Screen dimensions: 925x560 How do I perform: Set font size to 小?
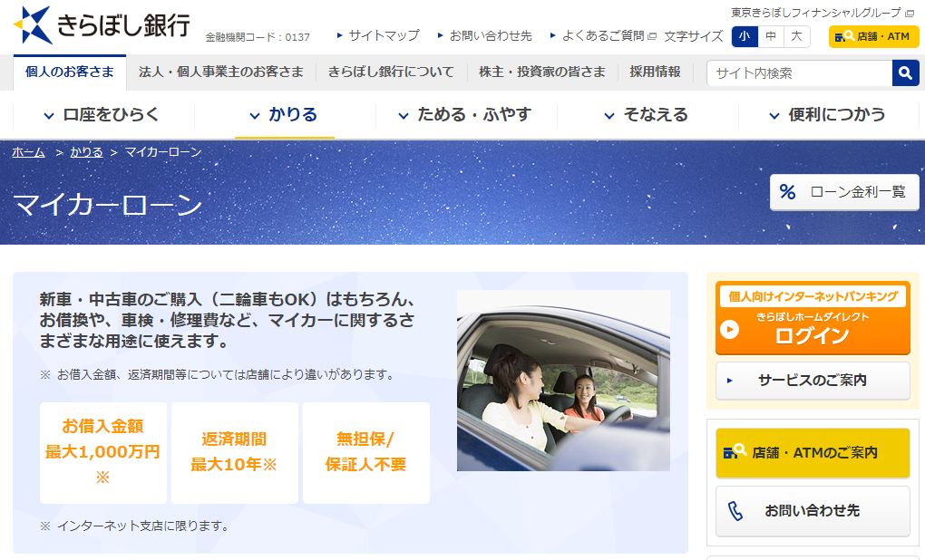click(745, 36)
